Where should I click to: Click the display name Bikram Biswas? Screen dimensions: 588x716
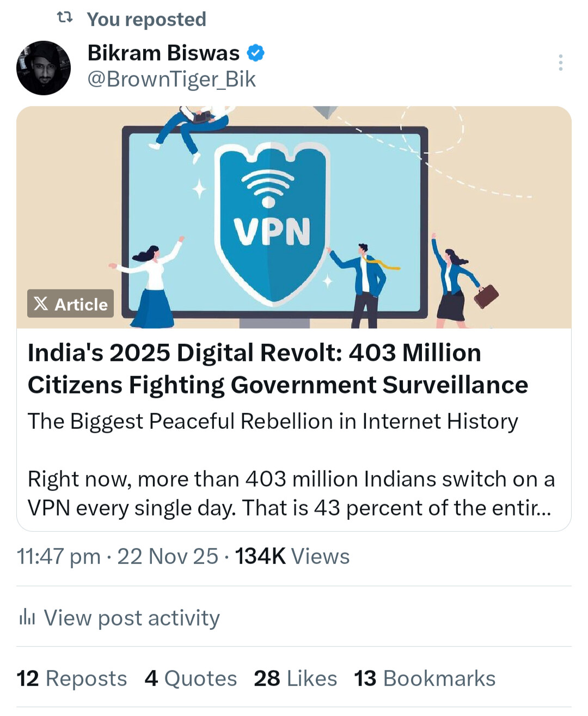pos(163,53)
